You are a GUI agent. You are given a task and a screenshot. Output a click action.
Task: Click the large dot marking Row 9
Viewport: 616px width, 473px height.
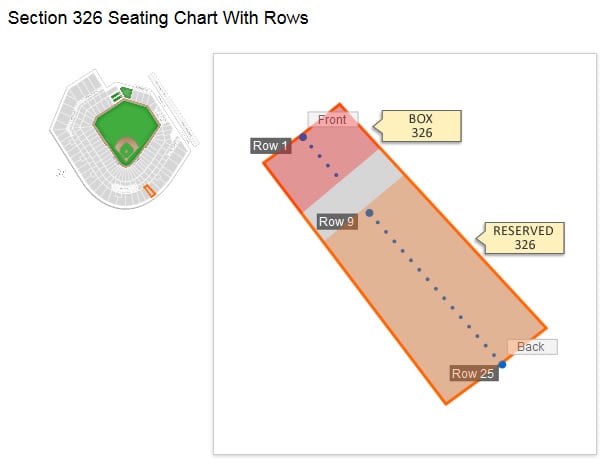point(369,213)
